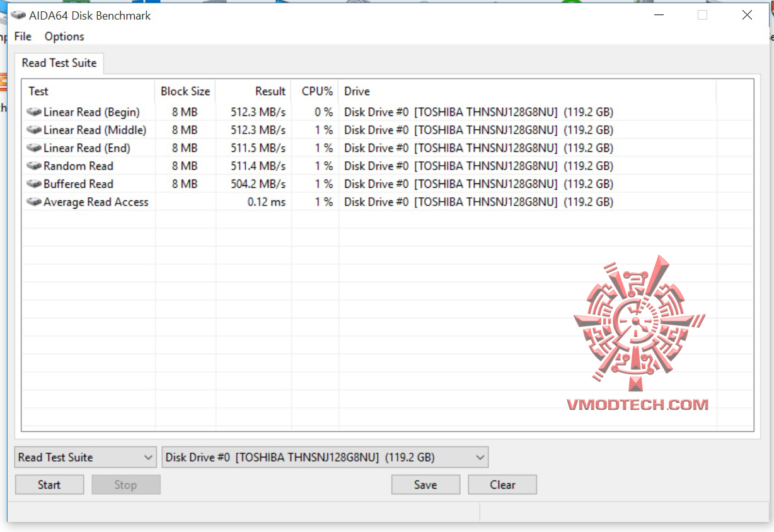Click the drive icon beside Buffered Read
This screenshot has width=774, height=532.
pyautogui.click(x=34, y=184)
